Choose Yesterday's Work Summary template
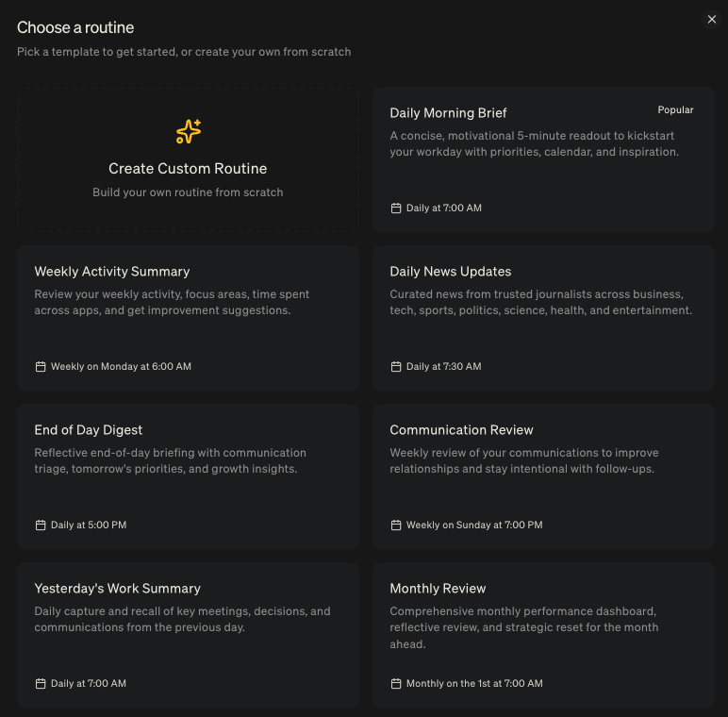 pos(117,589)
